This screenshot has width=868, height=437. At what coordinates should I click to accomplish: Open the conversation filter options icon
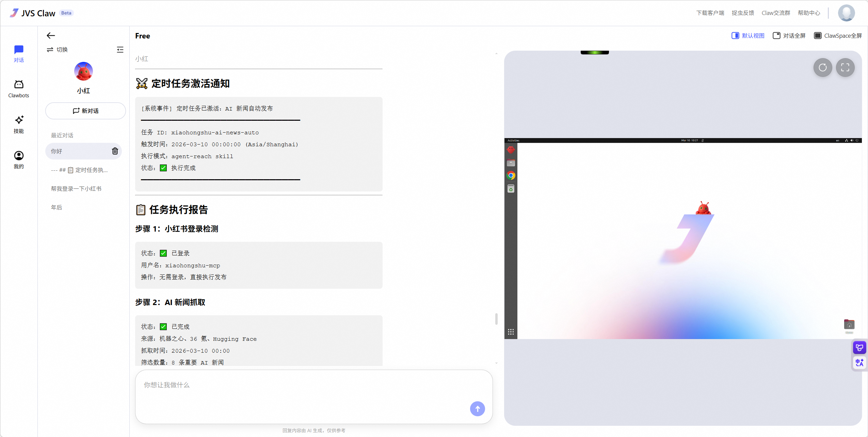pyautogui.click(x=120, y=49)
